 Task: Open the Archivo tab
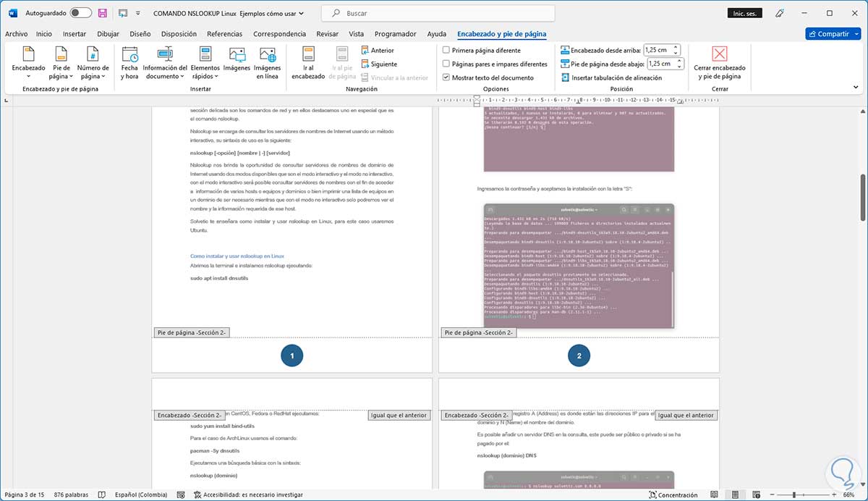(16, 33)
